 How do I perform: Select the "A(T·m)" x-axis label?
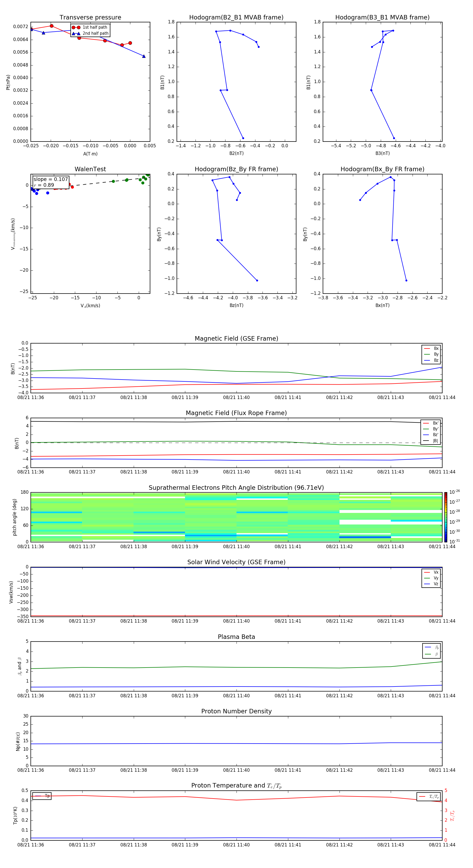click(90, 154)
